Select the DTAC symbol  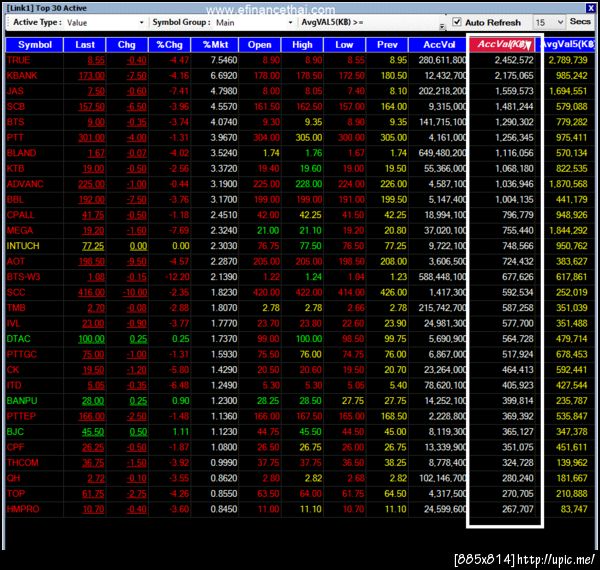pyautogui.click(x=18, y=339)
